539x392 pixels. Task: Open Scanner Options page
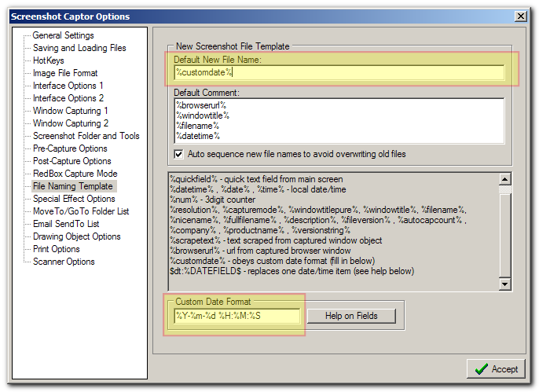[x=64, y=262]
